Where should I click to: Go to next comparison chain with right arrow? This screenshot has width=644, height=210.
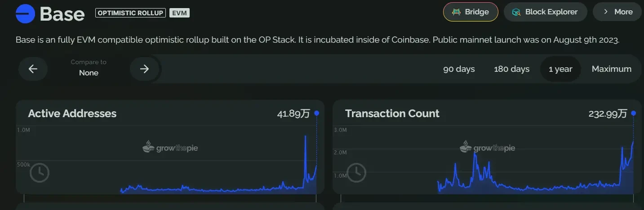pyautogui.click(x=144, y=69)
